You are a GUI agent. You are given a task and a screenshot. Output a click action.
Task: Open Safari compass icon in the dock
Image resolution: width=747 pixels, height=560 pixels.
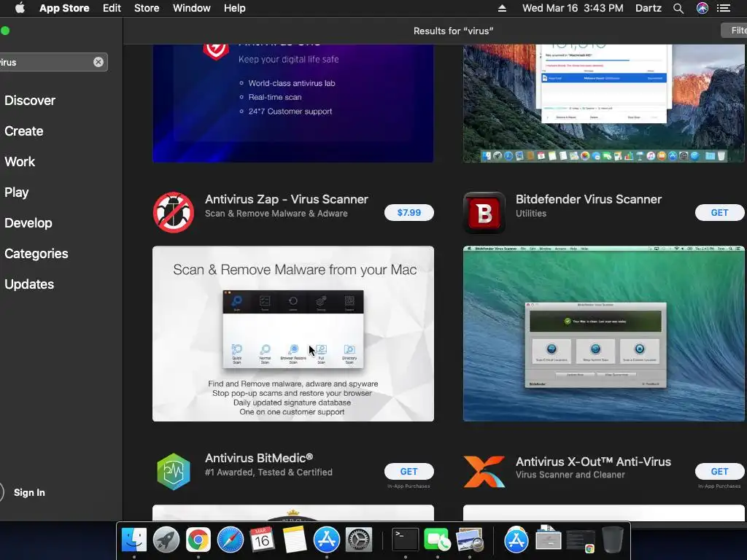click(x=230, y=540)
